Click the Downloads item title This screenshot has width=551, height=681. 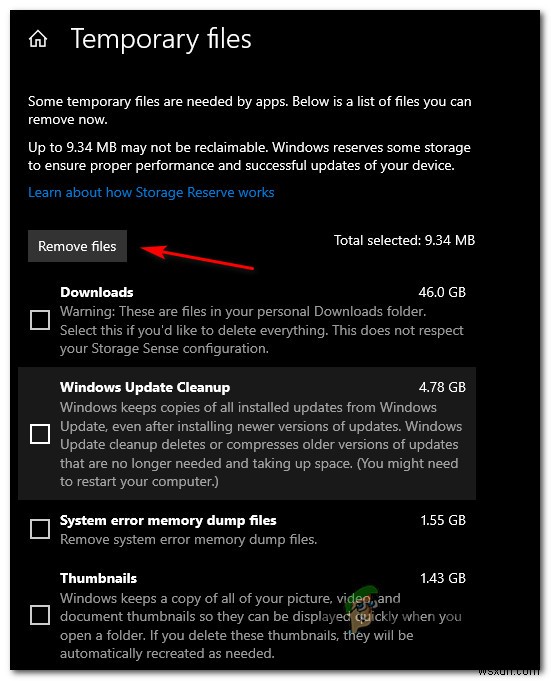coord(96,292)
